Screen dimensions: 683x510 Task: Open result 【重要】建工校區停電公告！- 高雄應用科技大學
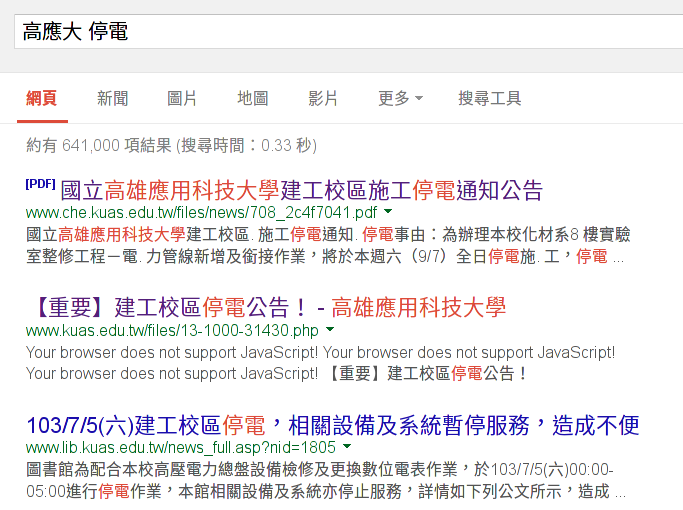tap(267, 307)
